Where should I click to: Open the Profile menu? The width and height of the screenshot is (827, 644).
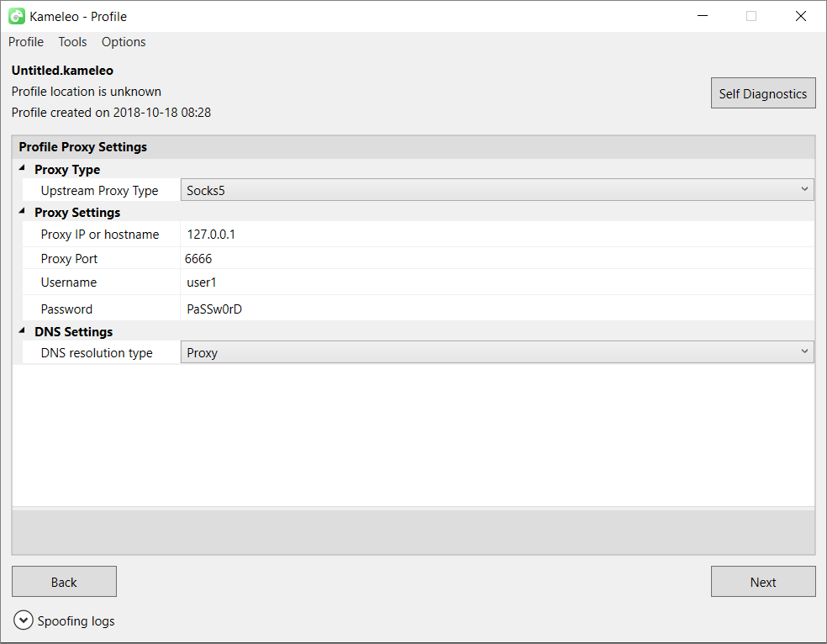pyautogui.click(x=26, y=42)
